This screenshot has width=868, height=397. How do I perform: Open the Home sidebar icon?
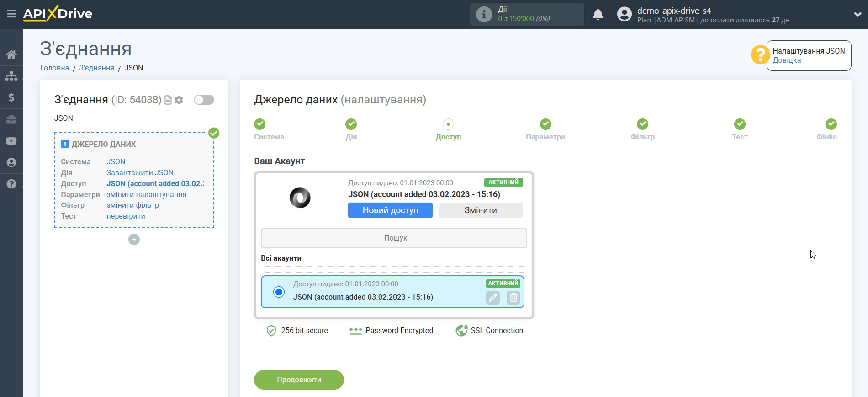point(11,54)
